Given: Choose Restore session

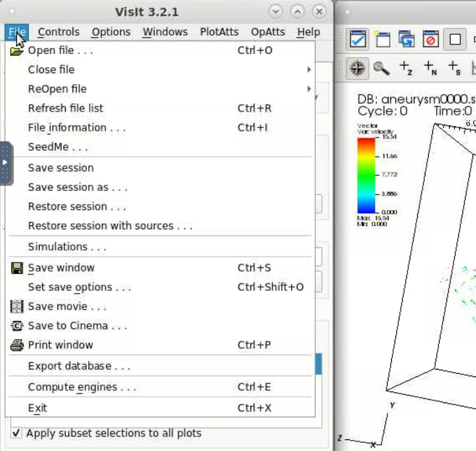Looking at the screenshot, I should (x=160, y=207).
